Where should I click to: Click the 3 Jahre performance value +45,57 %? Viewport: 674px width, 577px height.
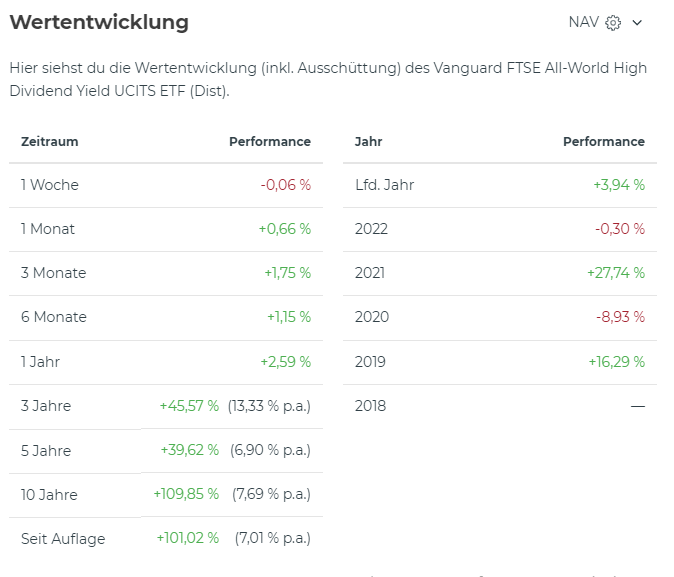click(x=189, y=406)
